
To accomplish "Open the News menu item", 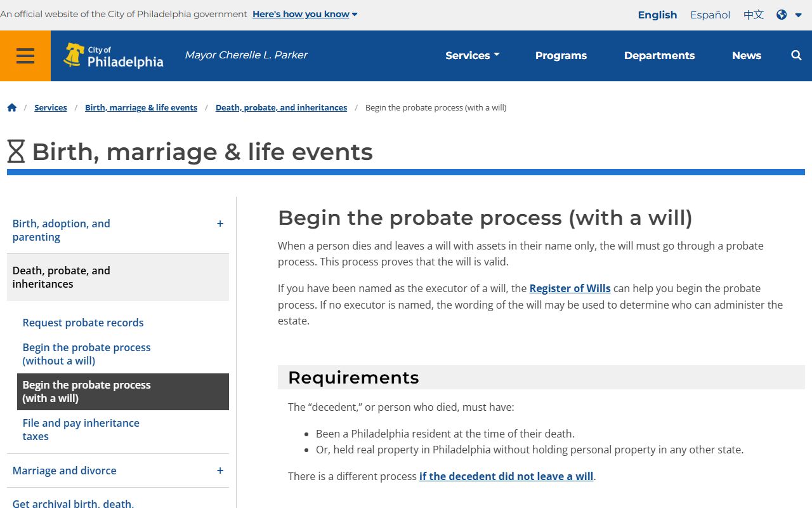I will 747,55.
